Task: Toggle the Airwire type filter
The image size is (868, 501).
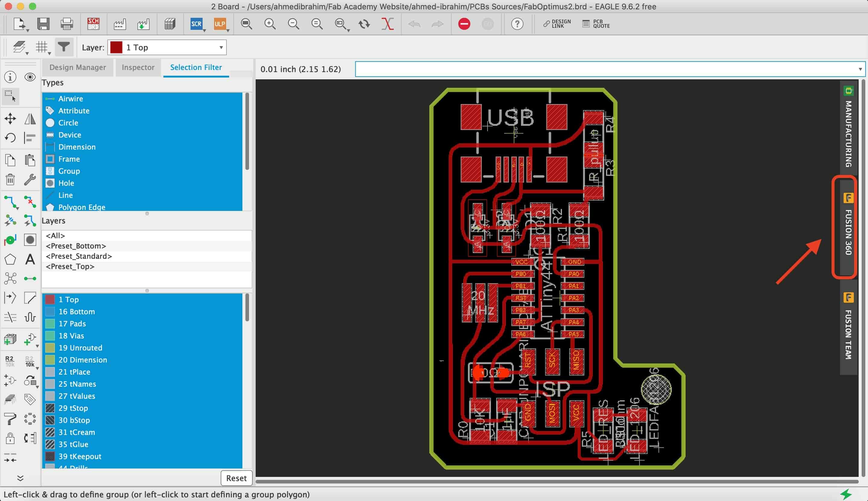Action: pyautogui.click(x=142, y=98)
